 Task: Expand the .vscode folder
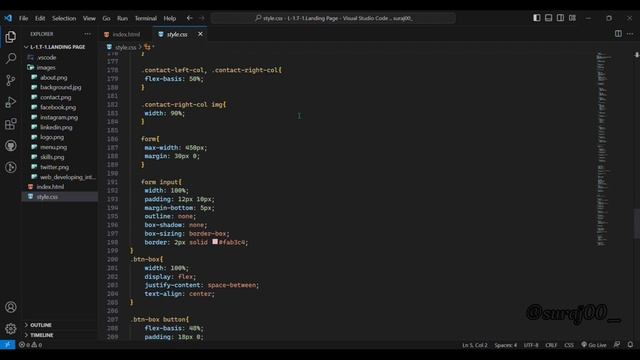pyautogui.click(x=47, y=58)
